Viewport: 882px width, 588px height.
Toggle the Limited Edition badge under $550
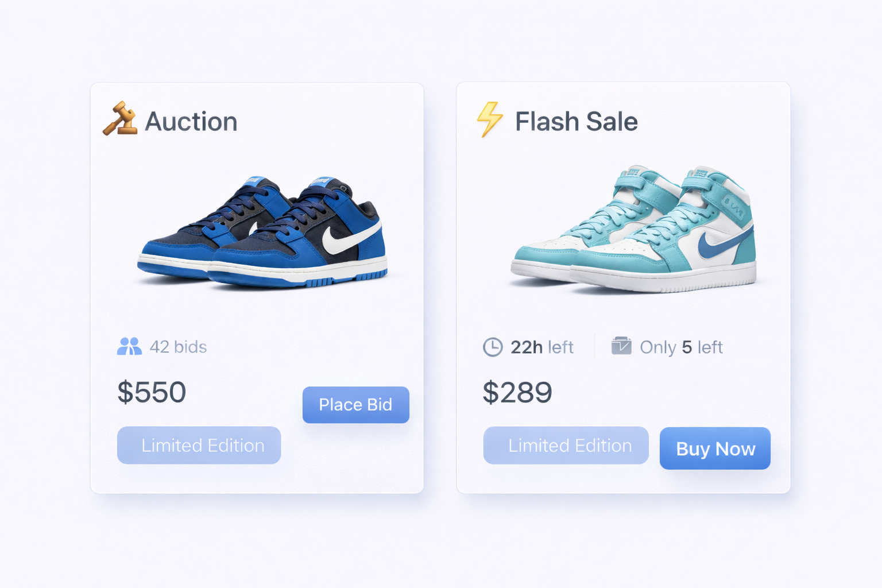pos(199,445)
